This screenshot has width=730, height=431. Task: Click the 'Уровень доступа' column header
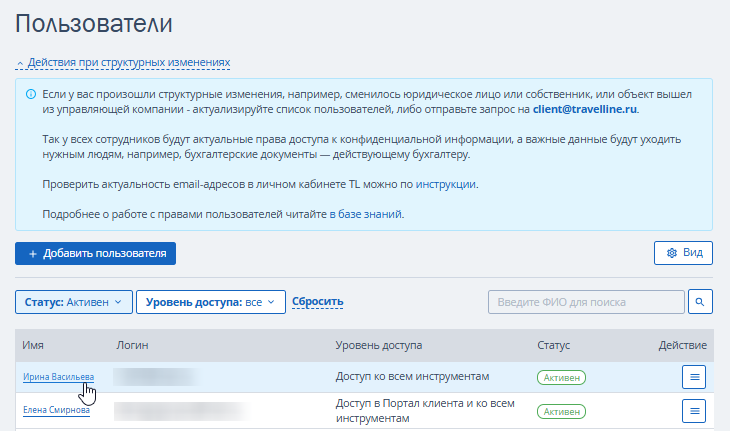(379, 345)
